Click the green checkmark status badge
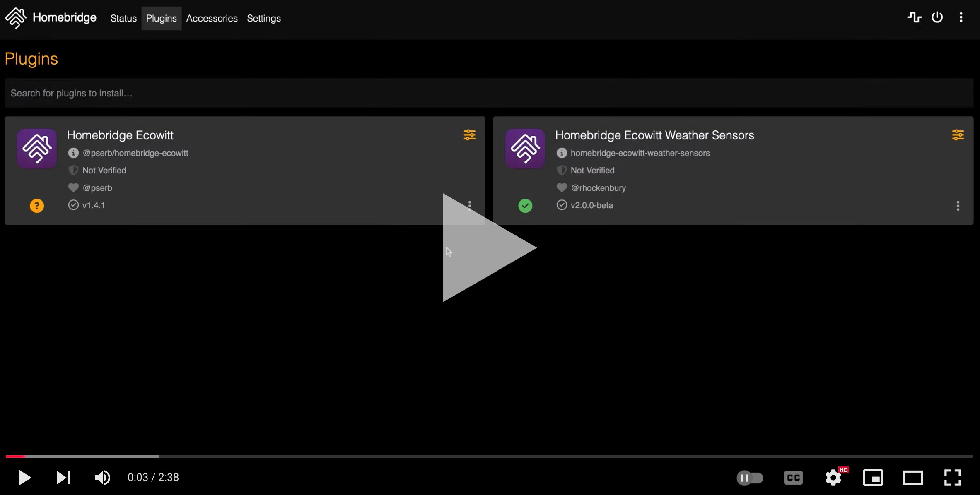Screen dimensions: 980x495 pyautogui.click(x=525, y=206)
